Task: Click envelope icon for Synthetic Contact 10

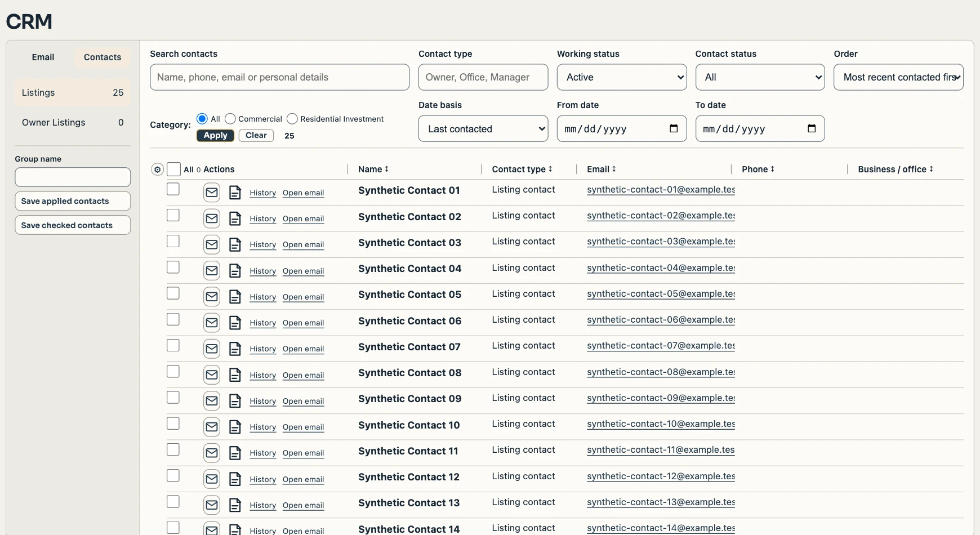Action: [212, 427]
